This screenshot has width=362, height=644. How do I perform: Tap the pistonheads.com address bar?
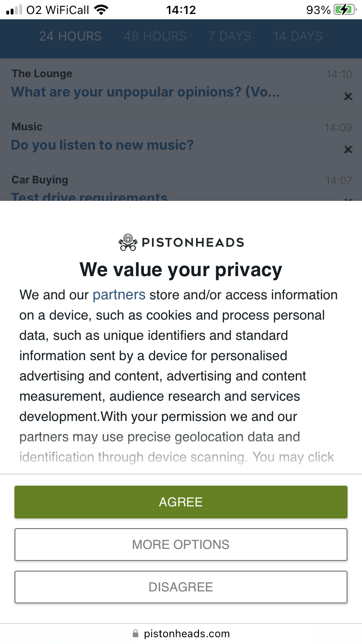coord(186,633)
